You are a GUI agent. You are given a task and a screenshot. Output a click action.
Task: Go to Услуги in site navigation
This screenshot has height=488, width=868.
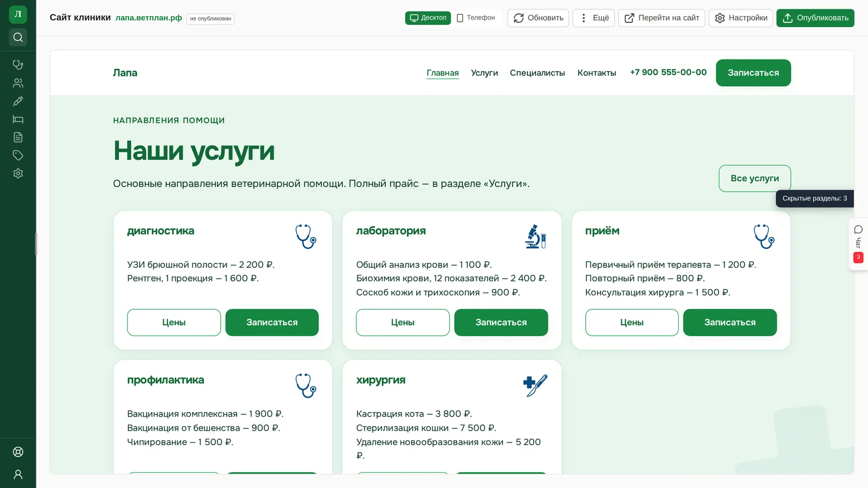point(484,73)
